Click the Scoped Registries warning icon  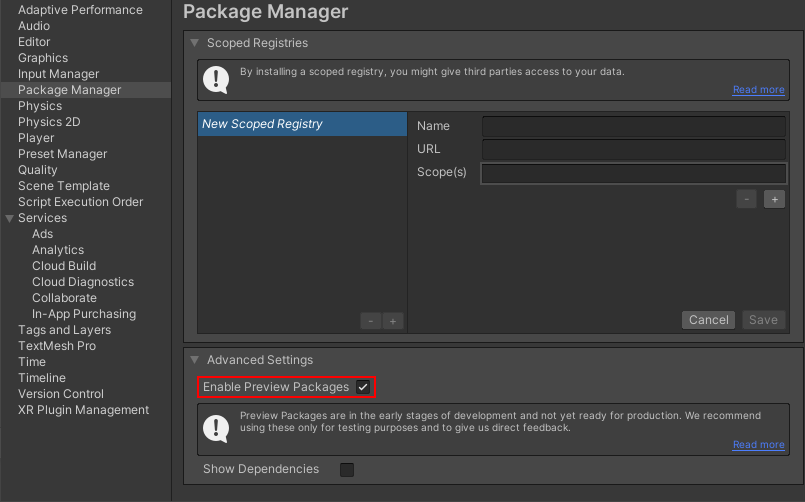[x=216, y=79]
